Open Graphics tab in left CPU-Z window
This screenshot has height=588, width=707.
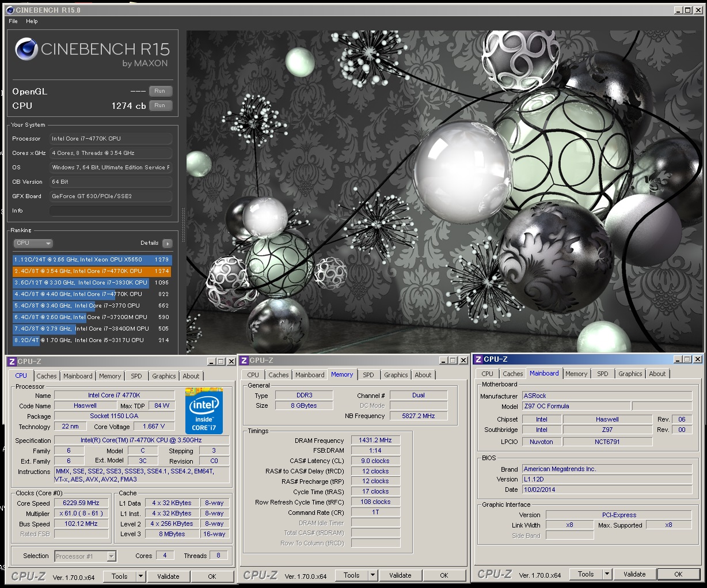click(x=164, y=376)
